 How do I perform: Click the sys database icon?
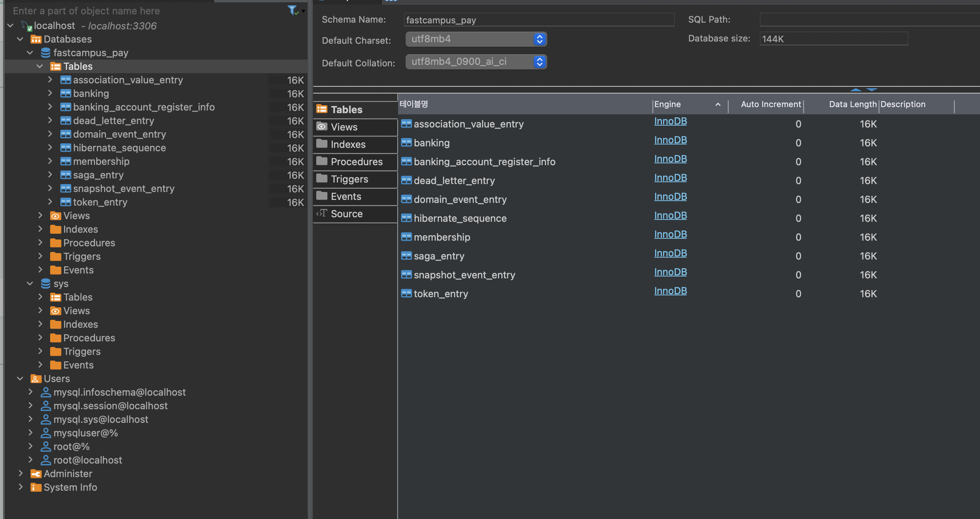pyautogui.click(x=46, y=284)
